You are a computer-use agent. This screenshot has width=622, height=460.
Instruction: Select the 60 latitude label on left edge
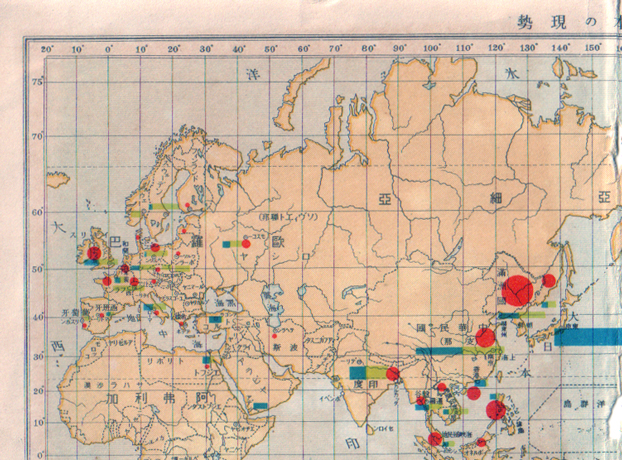click(36, 212)
